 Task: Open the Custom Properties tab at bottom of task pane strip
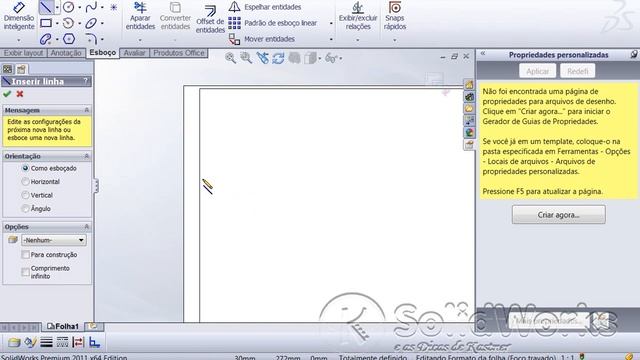point(469,144)
